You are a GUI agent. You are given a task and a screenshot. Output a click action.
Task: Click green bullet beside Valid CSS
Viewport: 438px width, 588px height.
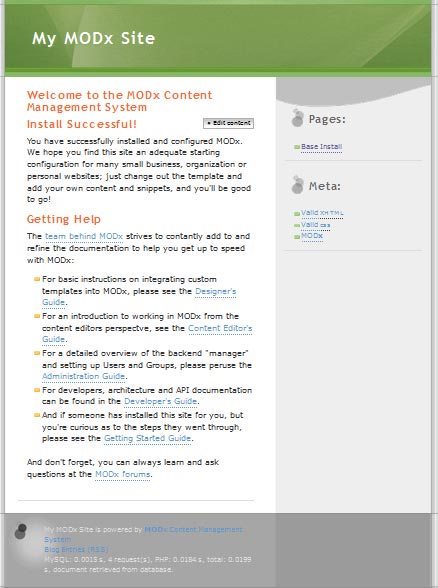pos(297,225)
